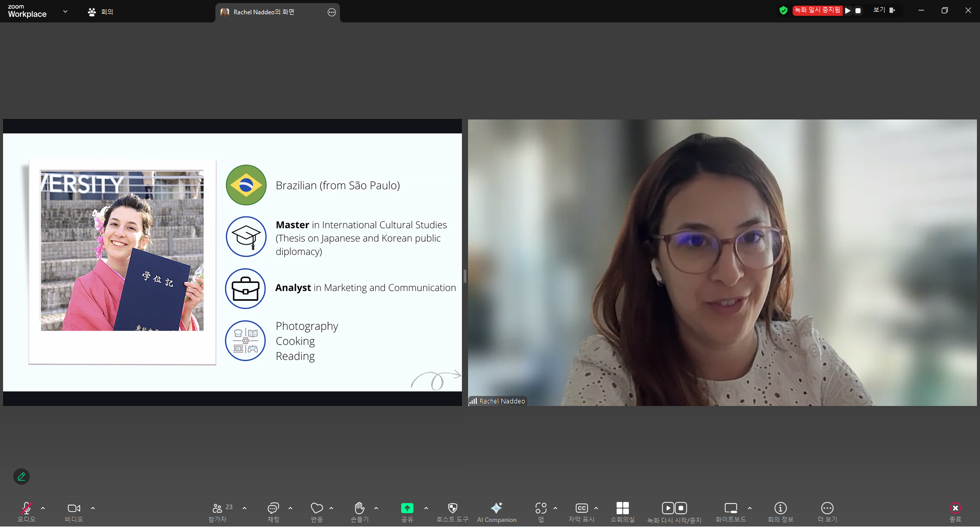Click the green share screen button
The image size is (980, 527).
click(x=407, y=509)
